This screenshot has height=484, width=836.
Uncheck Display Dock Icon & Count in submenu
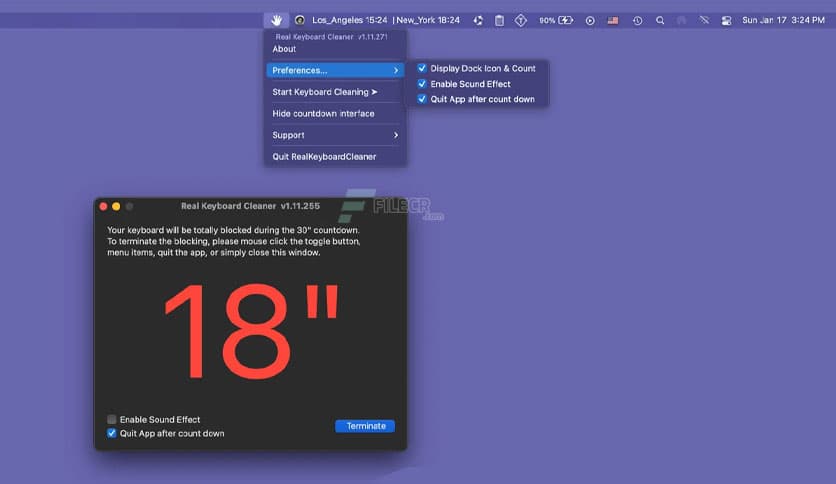pyautogui.click(x=422, y=68)
